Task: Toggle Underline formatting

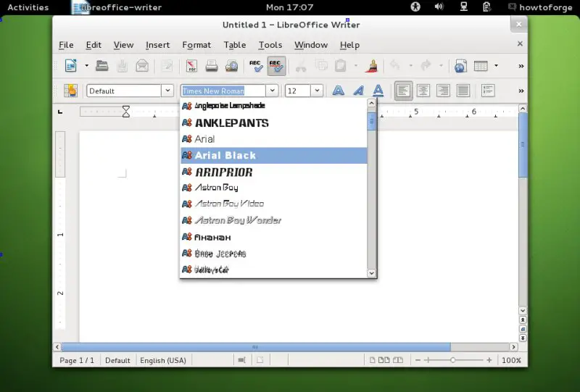Action: [378, 91]
